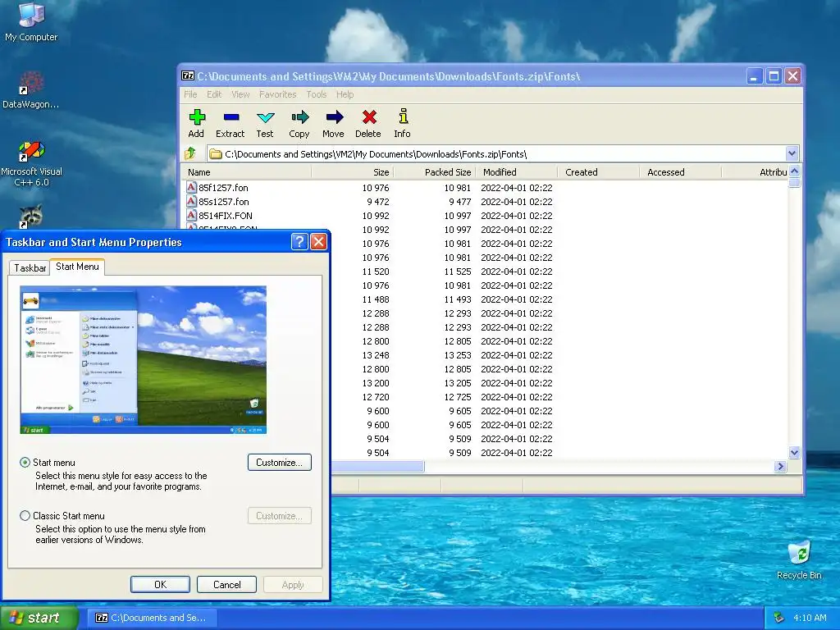Switch to the Taskbar tab

click(30, 268)
